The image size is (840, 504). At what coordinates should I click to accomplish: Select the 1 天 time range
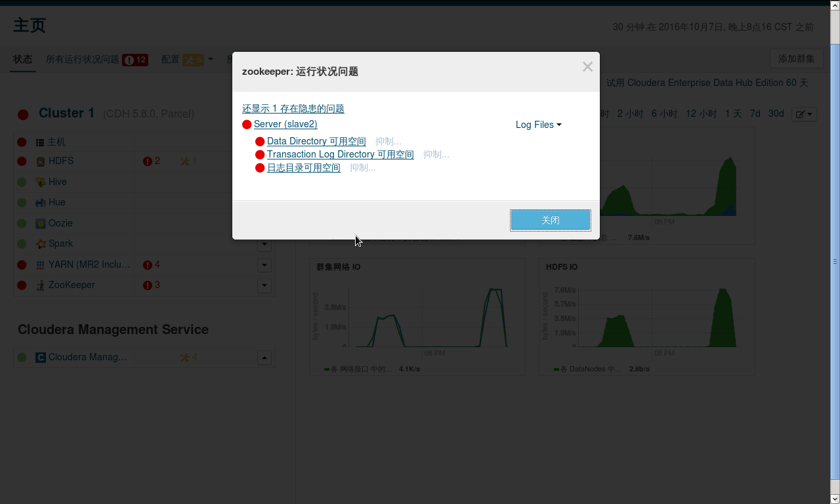(x=734, y=114)
